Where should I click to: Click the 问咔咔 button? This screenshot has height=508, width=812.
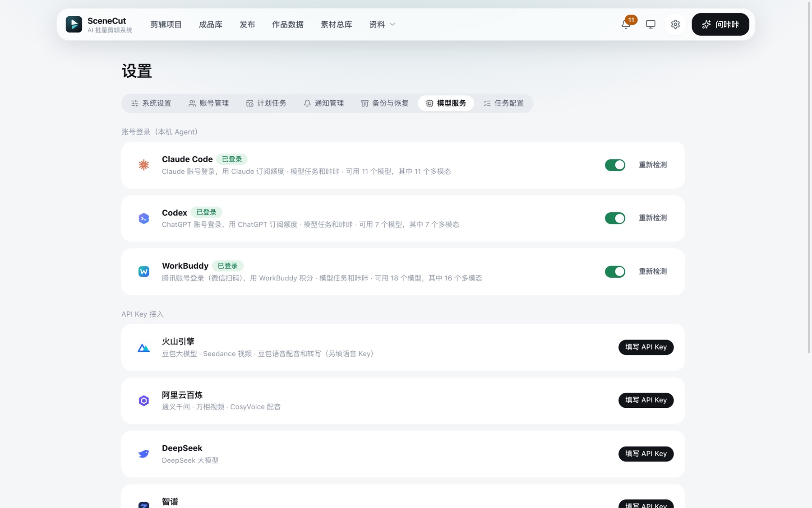pyautogui.click(x=720, y=24)
